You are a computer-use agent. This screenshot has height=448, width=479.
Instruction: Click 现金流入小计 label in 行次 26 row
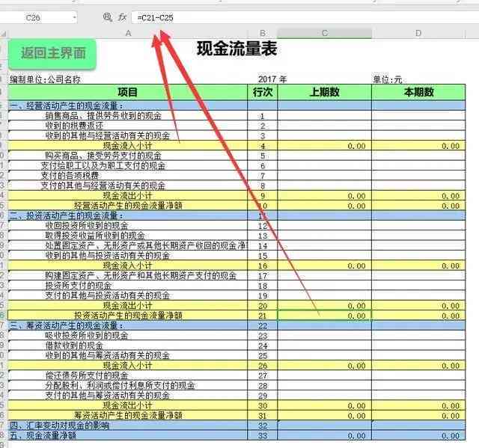(x=127, y=366)
